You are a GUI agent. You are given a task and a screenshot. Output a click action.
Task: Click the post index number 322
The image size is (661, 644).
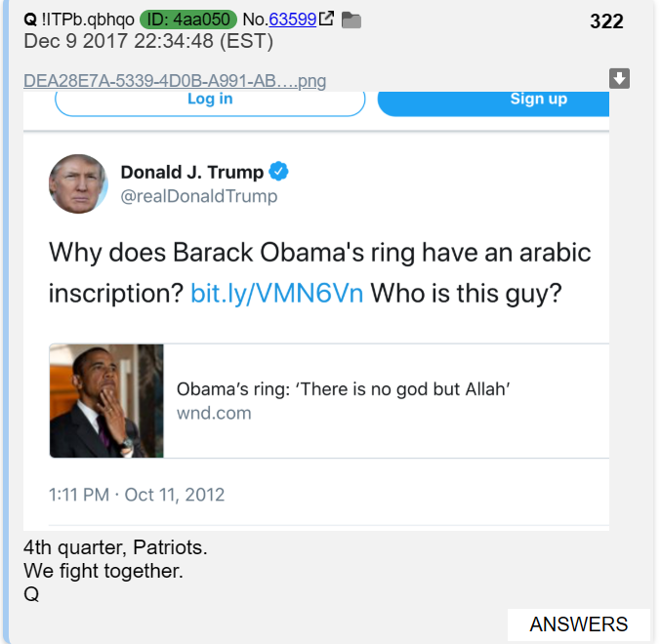tap(606, 21)
